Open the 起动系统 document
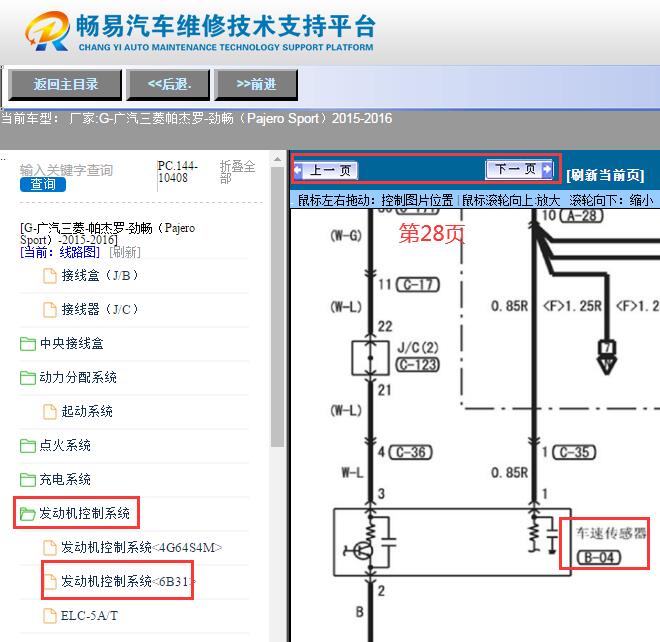 tap(87, 411)
